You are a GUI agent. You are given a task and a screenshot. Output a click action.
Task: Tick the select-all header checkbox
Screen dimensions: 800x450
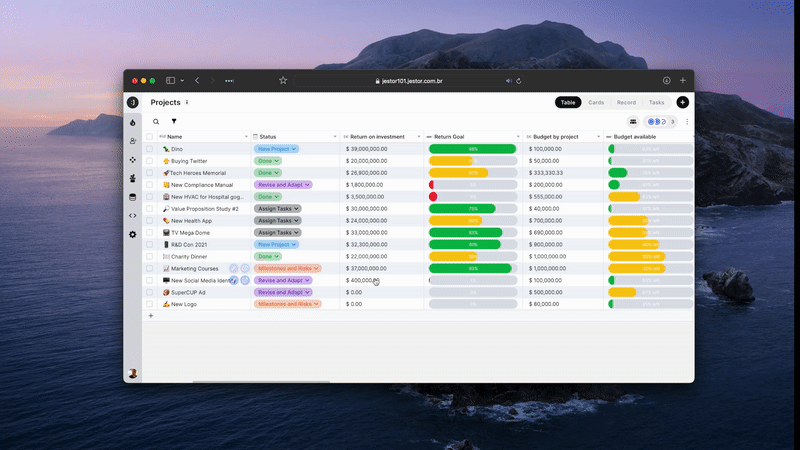click(149, 137)
